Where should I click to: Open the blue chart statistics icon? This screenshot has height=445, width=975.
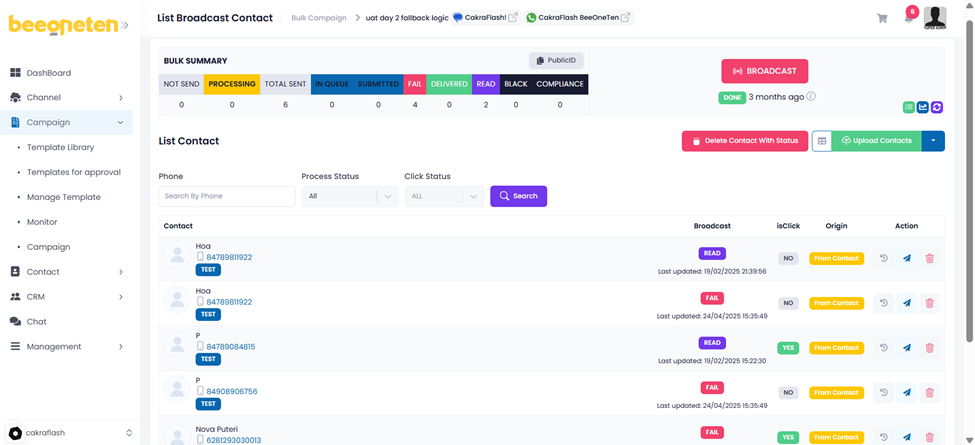923,108
